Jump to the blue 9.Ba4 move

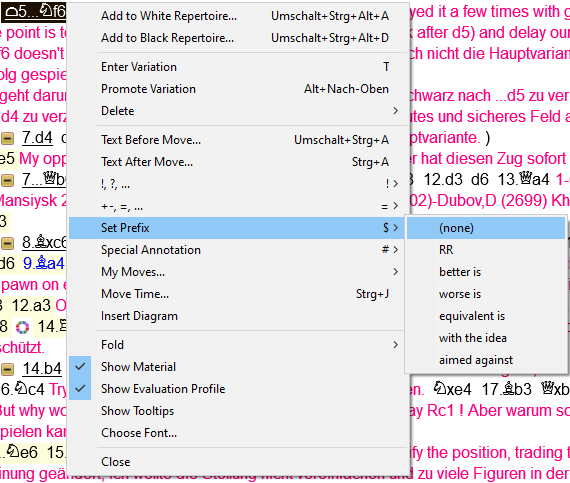click(44, 263)
